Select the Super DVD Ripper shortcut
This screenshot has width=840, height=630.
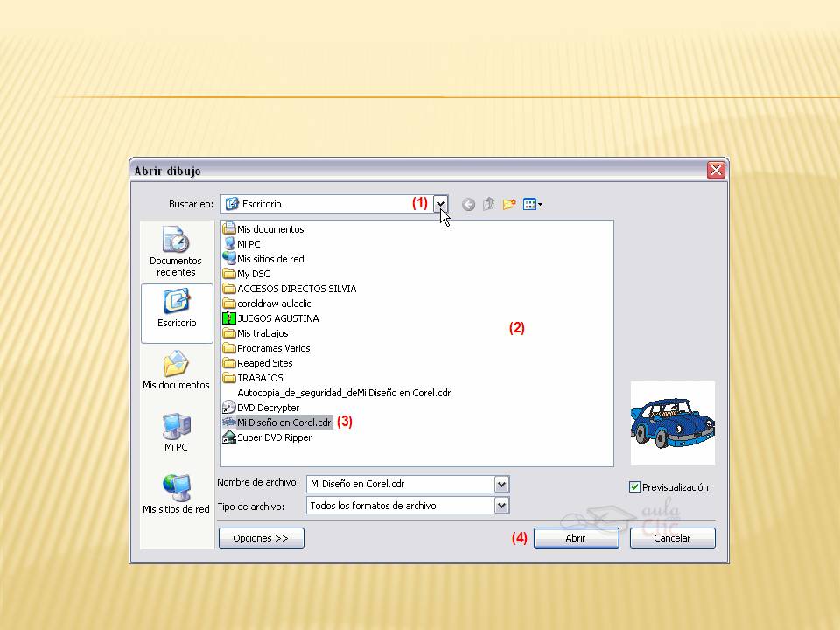tap(268, 437)
